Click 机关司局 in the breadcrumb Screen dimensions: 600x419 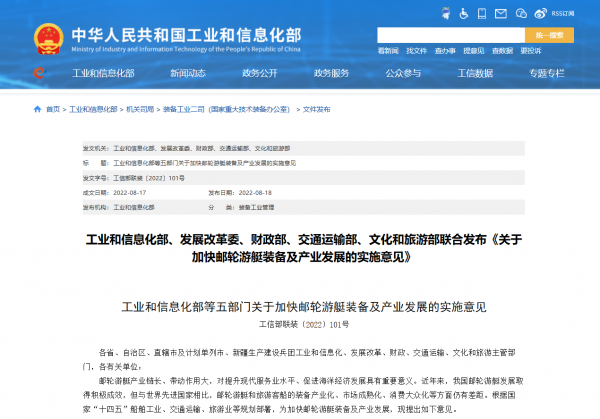140,109
